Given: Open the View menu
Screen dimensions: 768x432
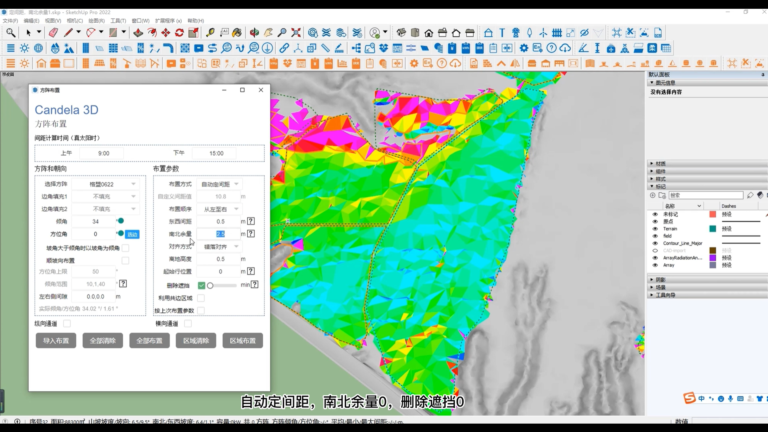Looking at the screenshot, I should pyautogui.click(x=53, y=21).
